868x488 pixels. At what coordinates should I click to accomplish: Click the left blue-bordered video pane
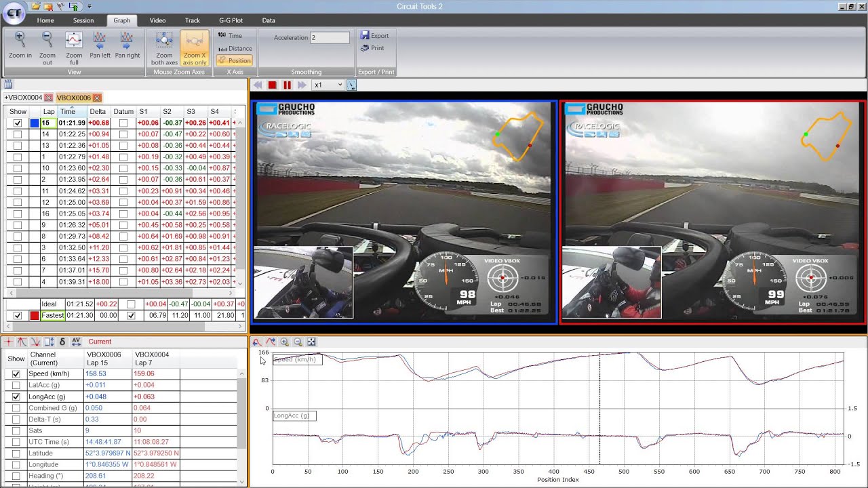click(405, 211)
